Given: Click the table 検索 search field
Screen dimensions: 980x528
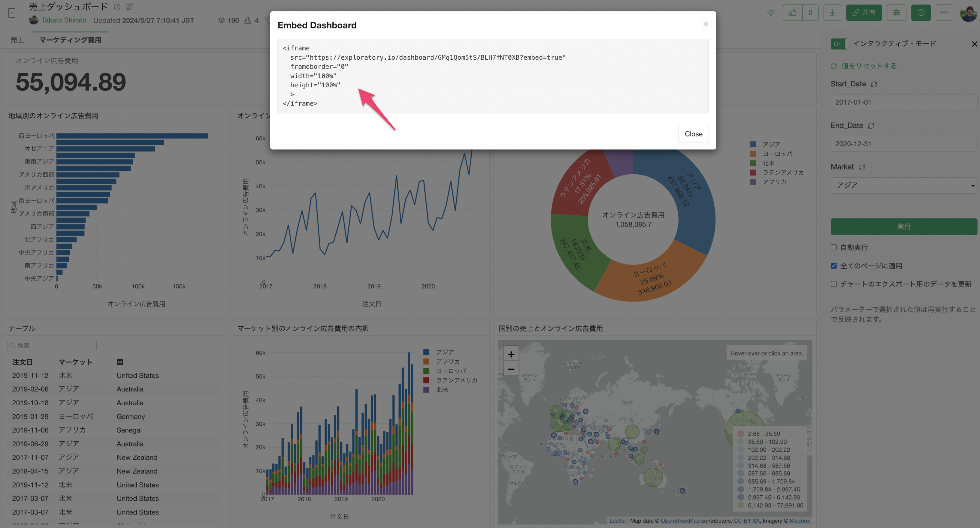Looking at the screenshot, I should (52, 345).
